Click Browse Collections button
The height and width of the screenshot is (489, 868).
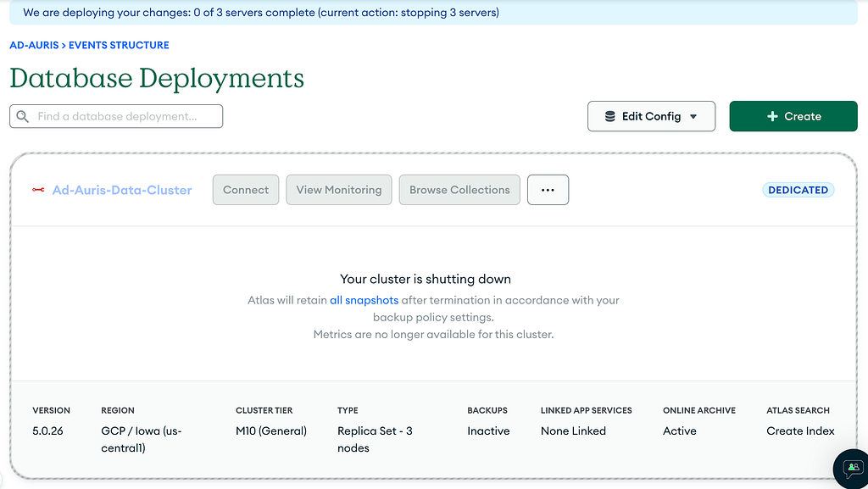click(x=459, y=190)
